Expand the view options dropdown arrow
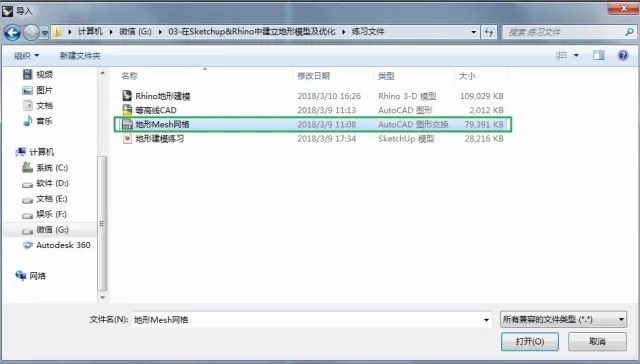 coord(576,55)
